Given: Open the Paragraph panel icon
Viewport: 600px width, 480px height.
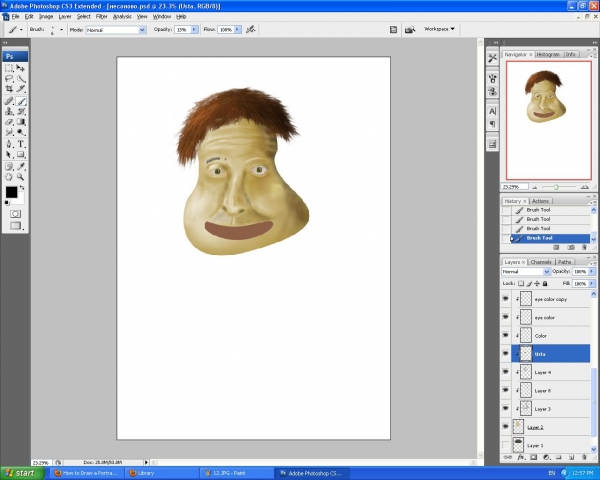Looking at the screenshot, I should coord(492,124).
